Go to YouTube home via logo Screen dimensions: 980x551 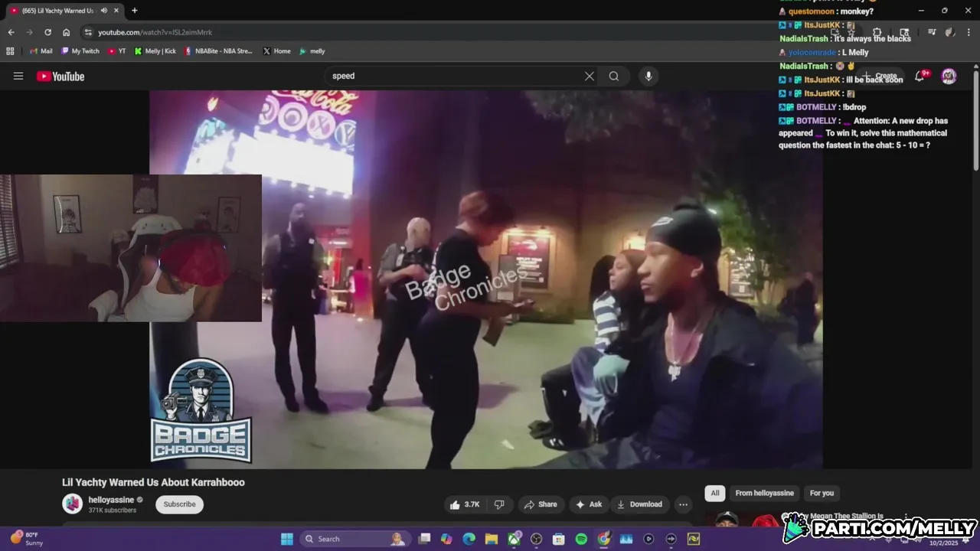pyautogui.click(x=60, y=76)
